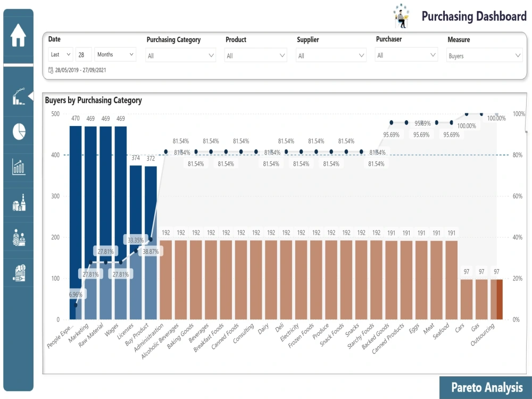Expand the Product filter dropdown
The height and width of the screenshot is (399, 532).
(255, 55)
